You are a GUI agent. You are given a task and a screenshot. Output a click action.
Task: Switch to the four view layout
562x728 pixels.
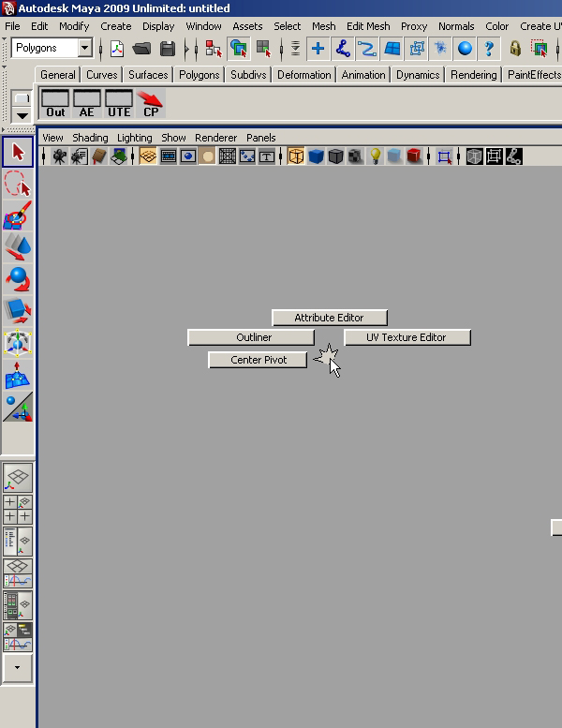click(18, 510)
